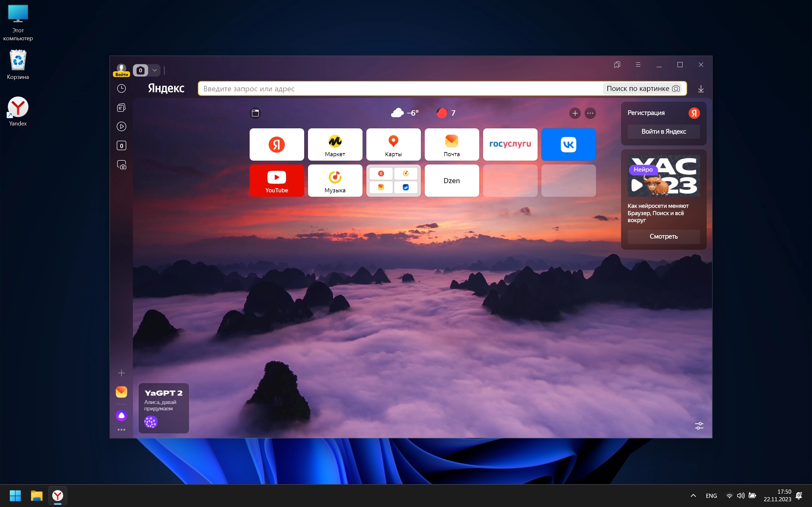
Task: Open Mail icon in left sidebar
Action: (x=121, y=392)
